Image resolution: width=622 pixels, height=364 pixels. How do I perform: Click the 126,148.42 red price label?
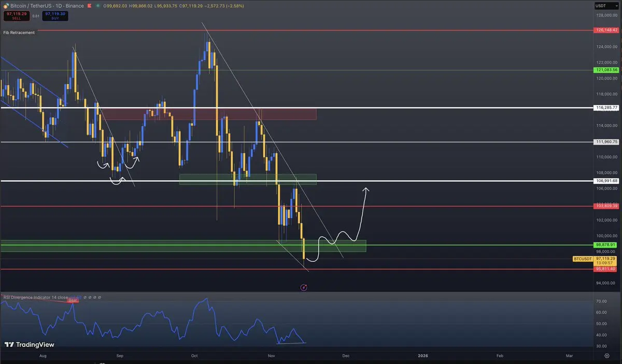(606, 31)
